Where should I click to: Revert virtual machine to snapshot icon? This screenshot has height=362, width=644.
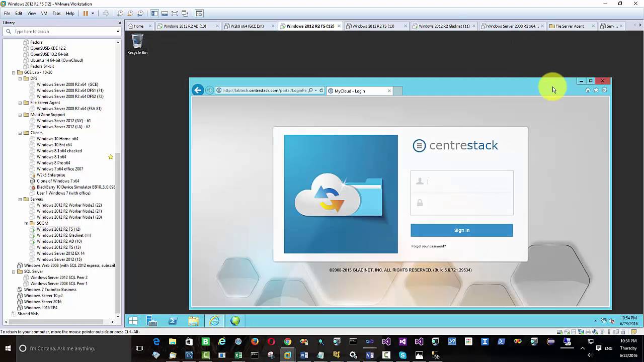coord(130,14)
